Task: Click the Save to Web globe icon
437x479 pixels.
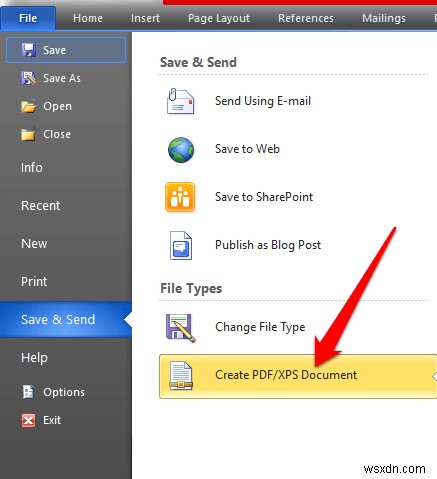Action: [181, 150]
